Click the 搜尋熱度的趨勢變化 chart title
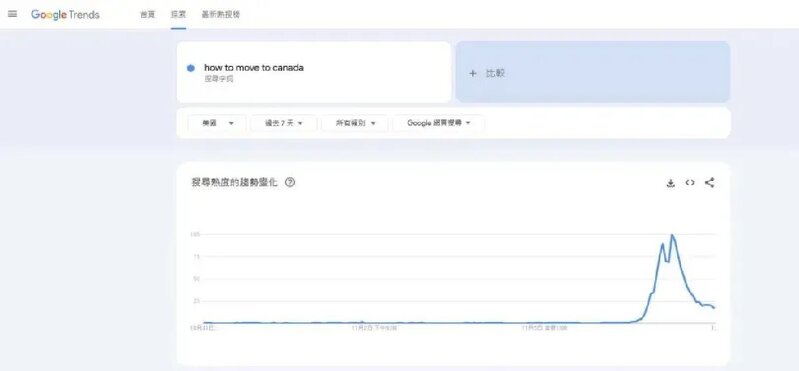The image size is (799, 371). coord(234,182)
